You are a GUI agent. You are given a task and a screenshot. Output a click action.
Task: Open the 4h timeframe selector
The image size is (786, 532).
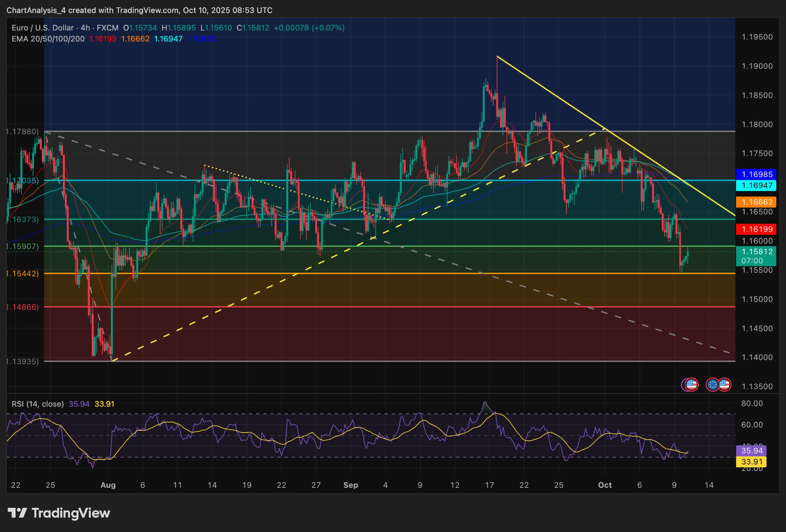[x=84, y=28]
